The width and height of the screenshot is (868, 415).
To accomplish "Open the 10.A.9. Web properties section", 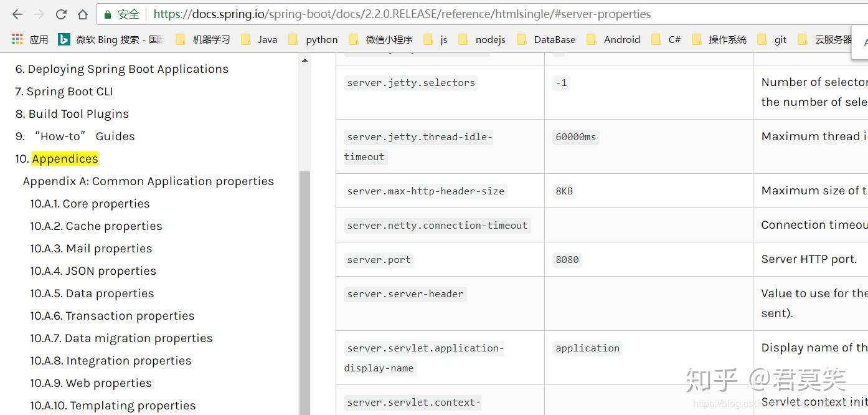I will [91, 383].
